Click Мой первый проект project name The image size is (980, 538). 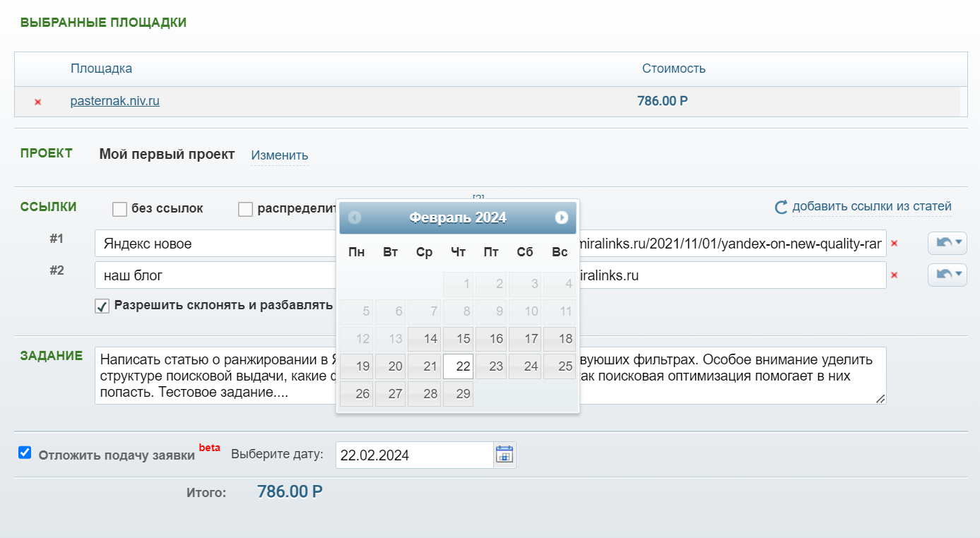click(x=167, y=155)
